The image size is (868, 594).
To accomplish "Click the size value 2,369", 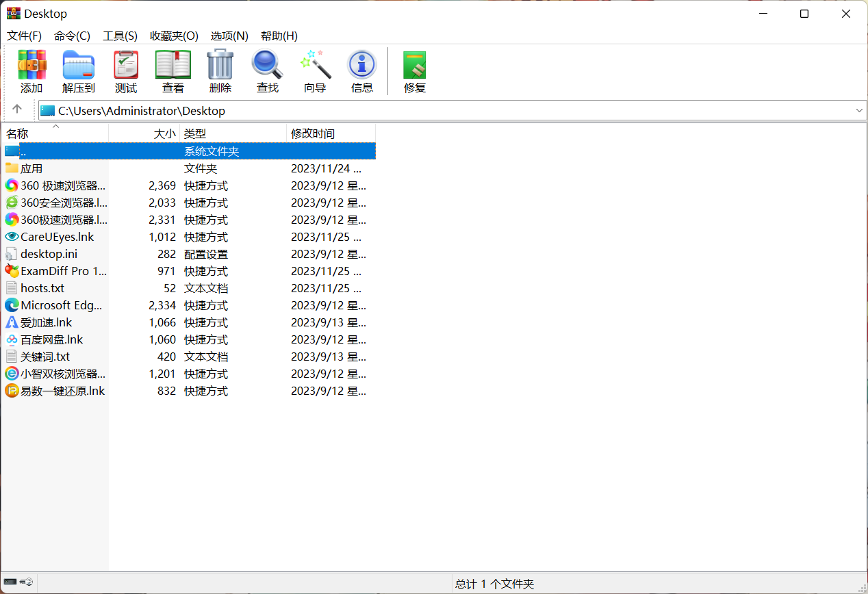I will (162, 185).
